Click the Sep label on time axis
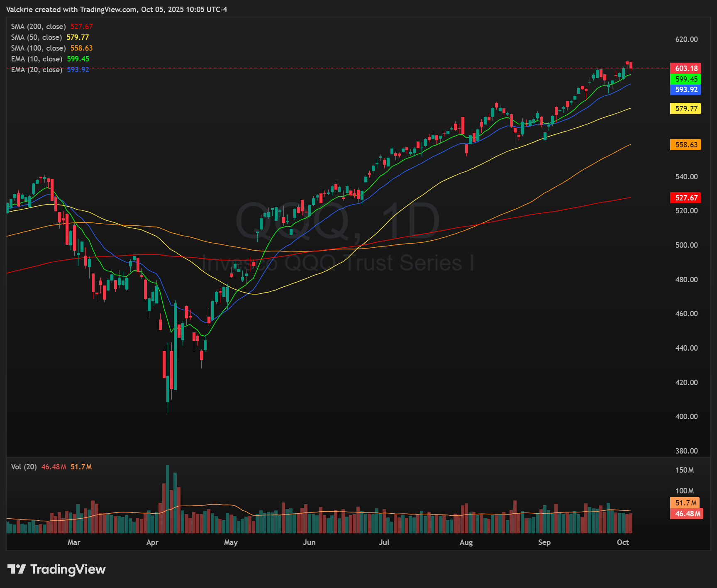 544,542
